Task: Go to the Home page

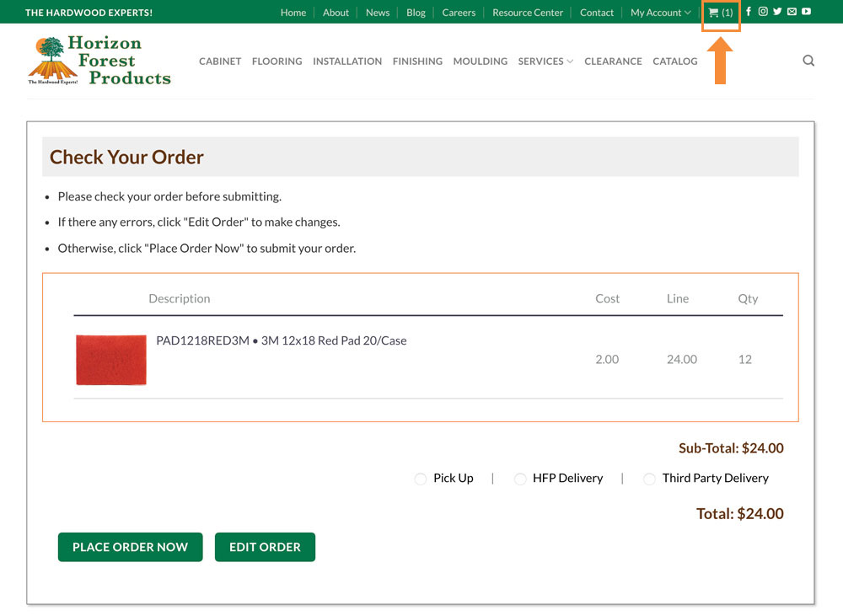Action: coord(293,13)
